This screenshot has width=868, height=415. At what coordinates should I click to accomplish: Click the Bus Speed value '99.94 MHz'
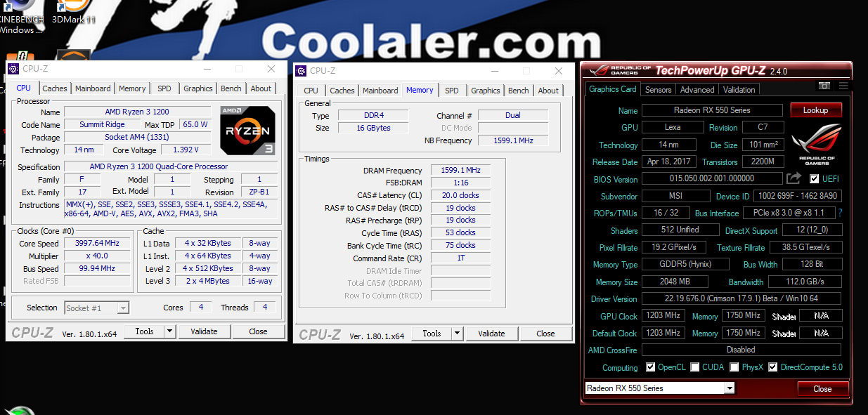(x=97, y=269)
